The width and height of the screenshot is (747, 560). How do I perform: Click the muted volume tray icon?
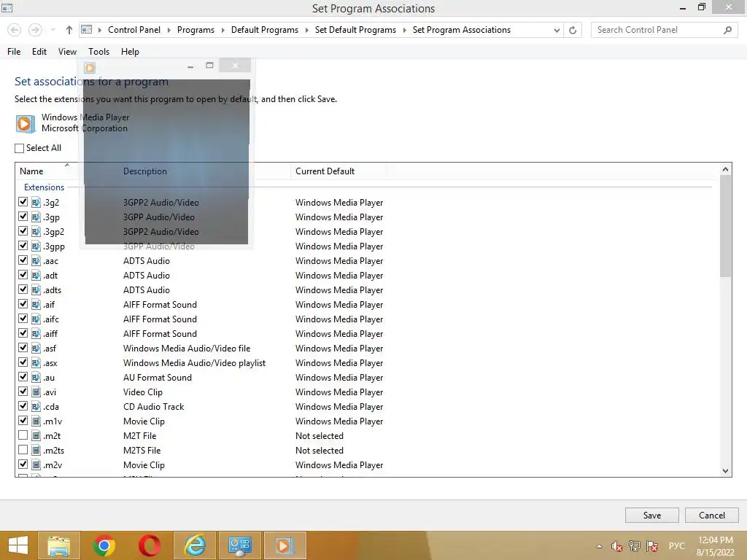tap(617, 546)
